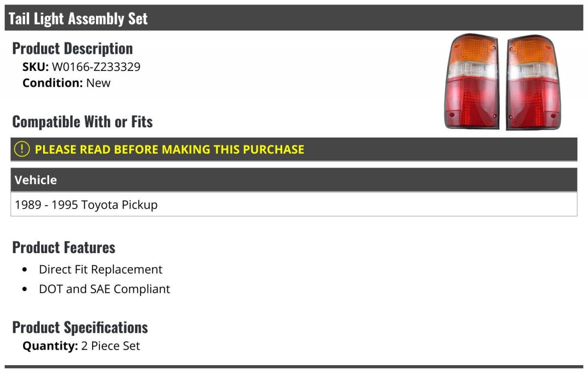Click the SKU number W0166-Z233329
Screen dimensions: 588x373
[96, 67]
